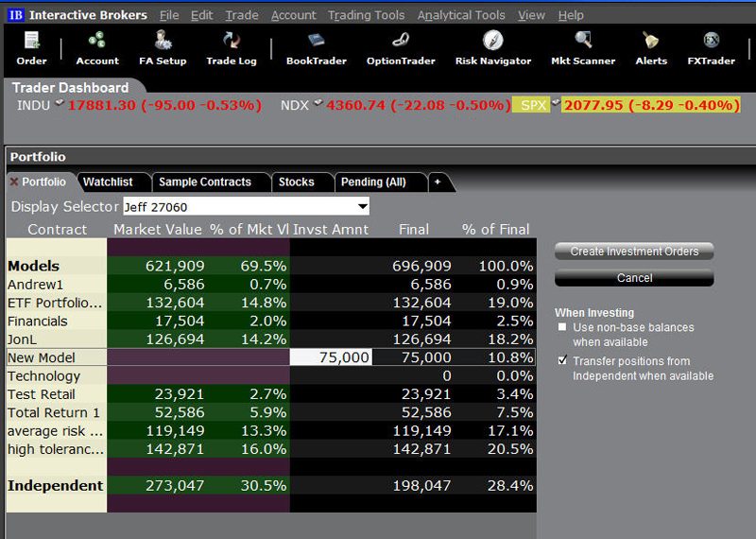The height and width of the screenshot is (539, 756).
Task: Select the Trader Dashboard tab
Action: point(70,88)
